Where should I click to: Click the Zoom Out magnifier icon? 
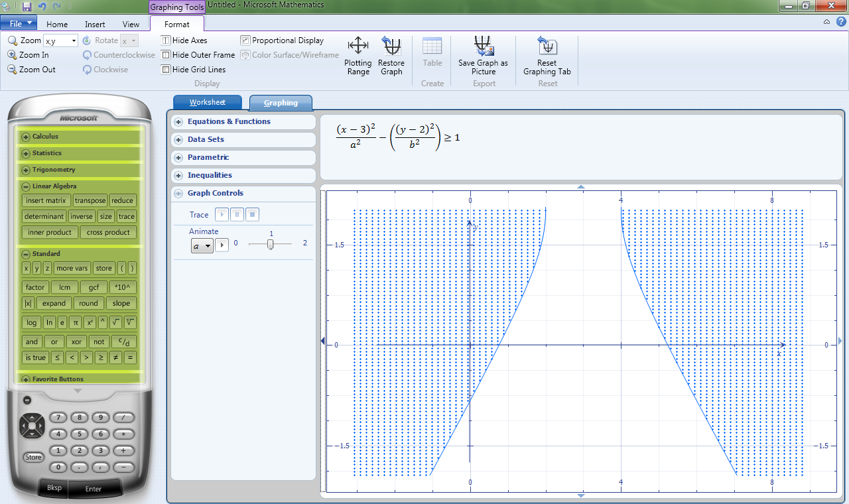12,70
